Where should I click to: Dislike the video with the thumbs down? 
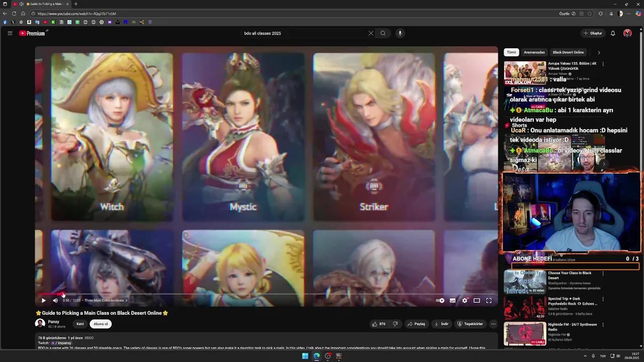coord(395,324)
